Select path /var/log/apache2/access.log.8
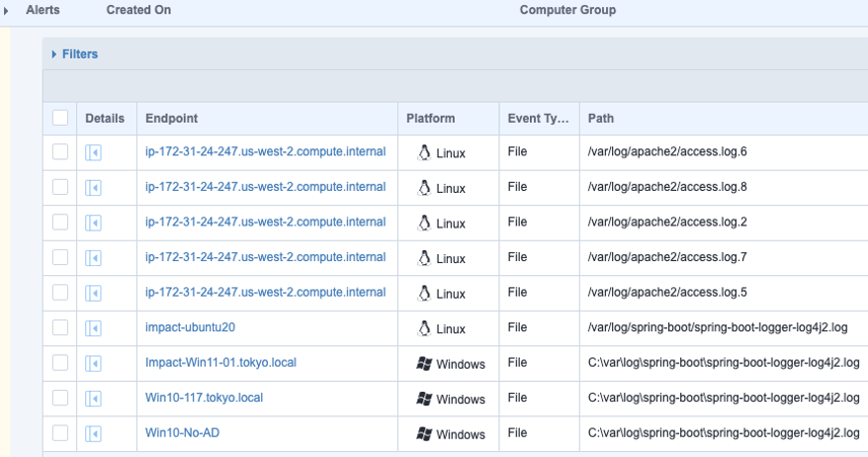This screenshot has height=457, width=868. click(x=667, y=187)
